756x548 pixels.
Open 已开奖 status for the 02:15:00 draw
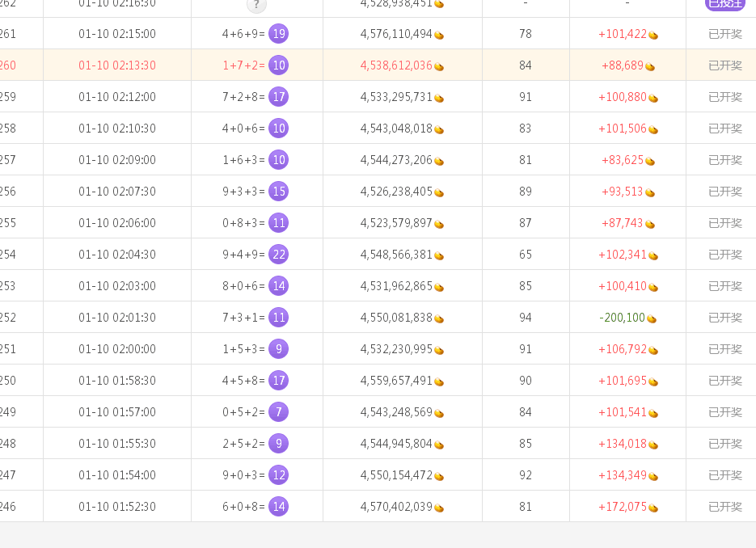(725, 34)
